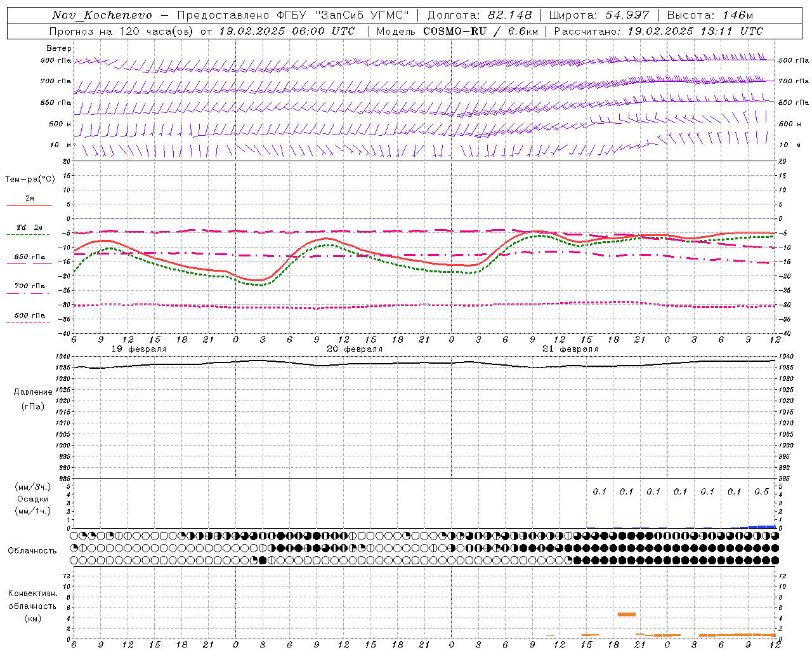The image size is (812, 650).
Task: Click the 'Прогноз на 120 часа(ов)' forecast text
Action: click(122, 31)
